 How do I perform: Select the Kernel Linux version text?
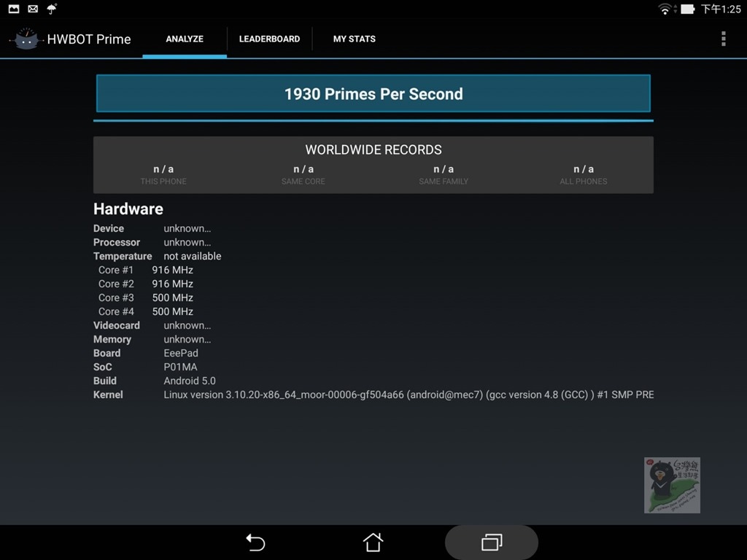(x=409, y=394)
